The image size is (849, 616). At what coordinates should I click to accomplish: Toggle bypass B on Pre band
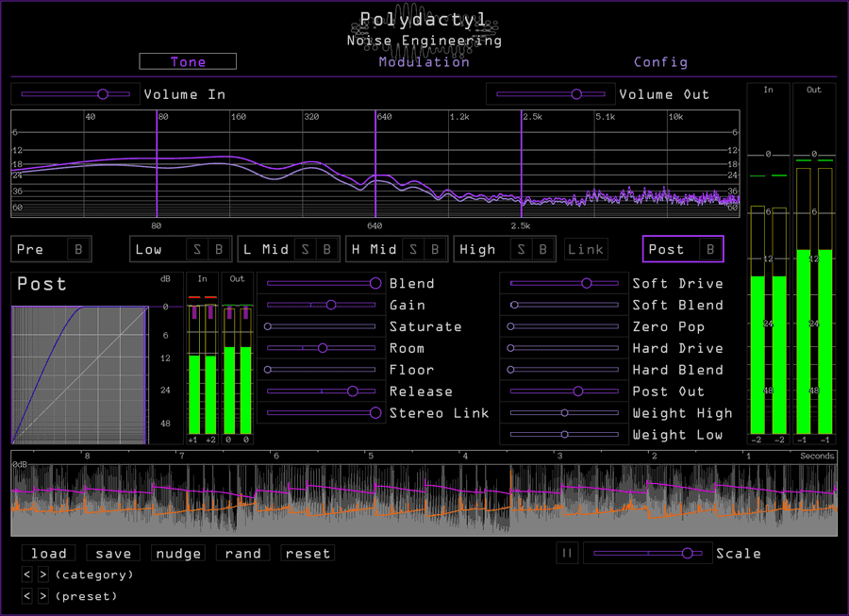click(78, 249)
